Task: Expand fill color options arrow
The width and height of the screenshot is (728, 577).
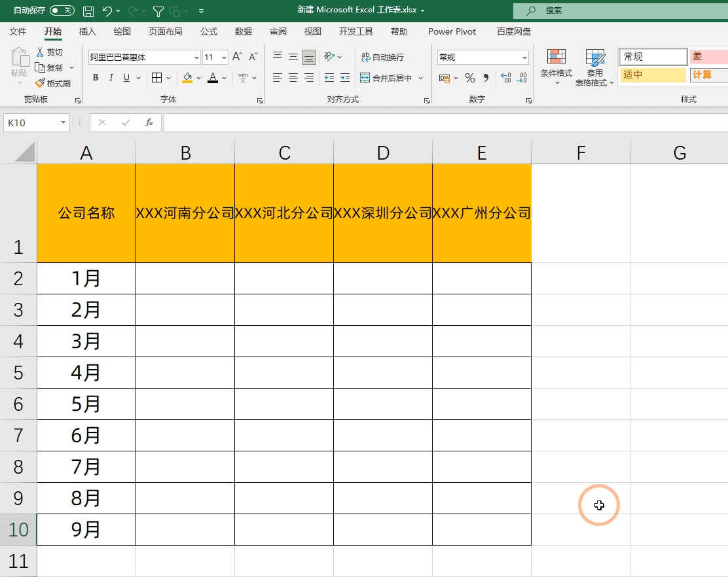Action: [x=199, y=78]
